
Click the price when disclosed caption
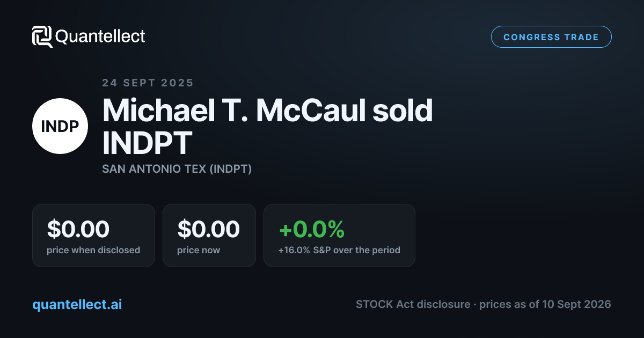pos(93,250)
